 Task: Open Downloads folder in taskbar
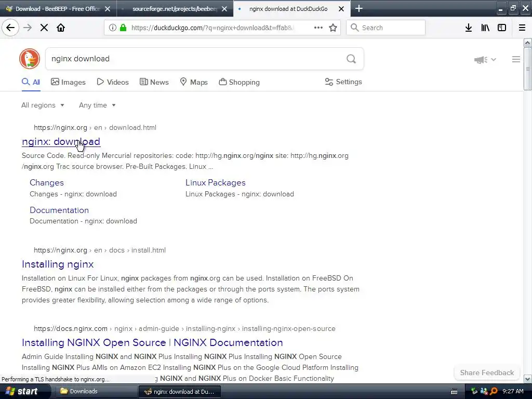95,391
